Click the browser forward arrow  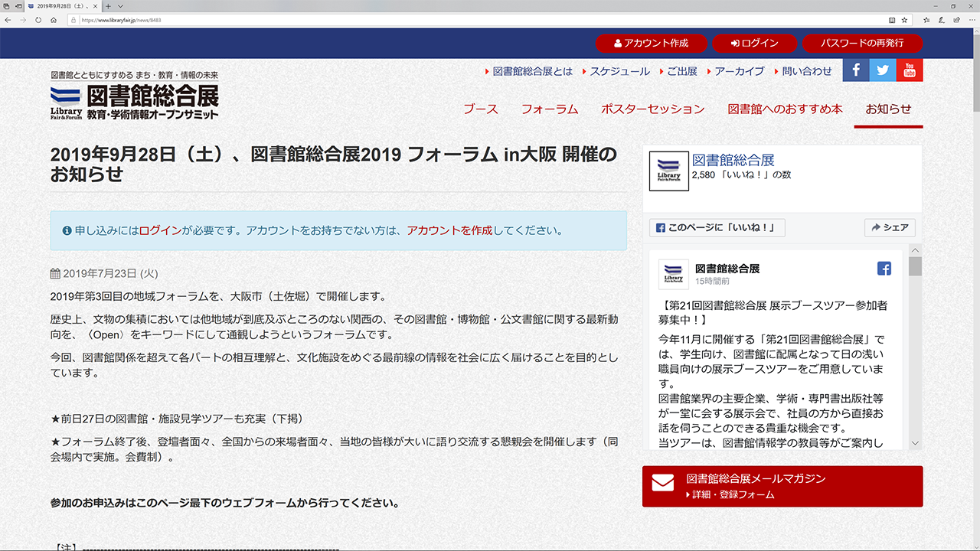click(x=23, y=20)
